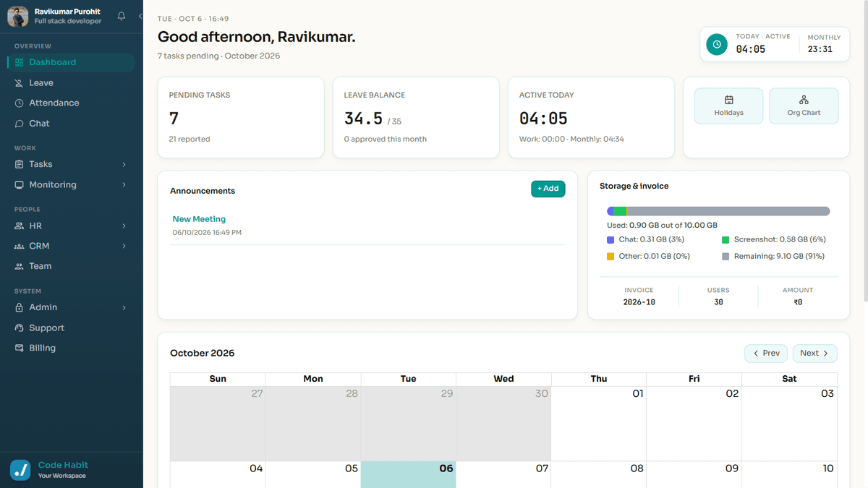Click the Monthly 23:31 timer value
868x488 pixels.
820,50
